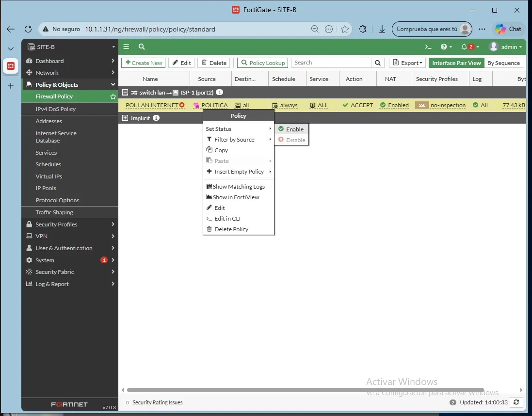
Task: Click the Comprueba que eres tú profile button
Action: (x=432, y=29)
